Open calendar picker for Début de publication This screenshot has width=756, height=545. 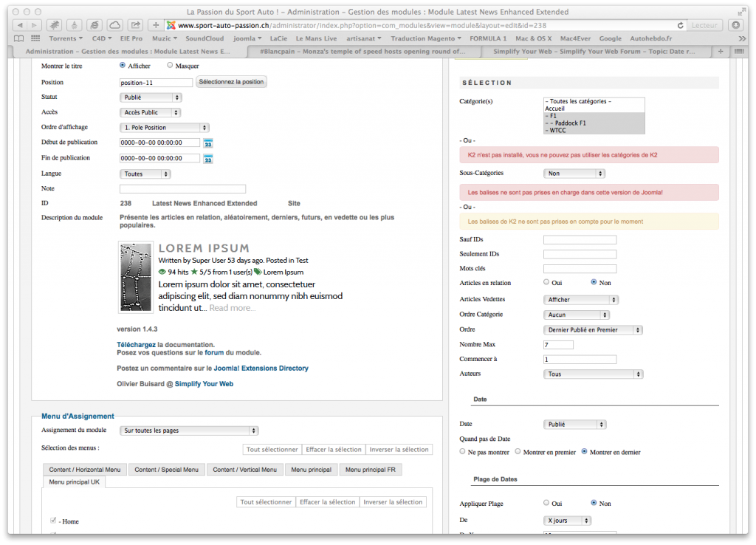tap(208, 143)
